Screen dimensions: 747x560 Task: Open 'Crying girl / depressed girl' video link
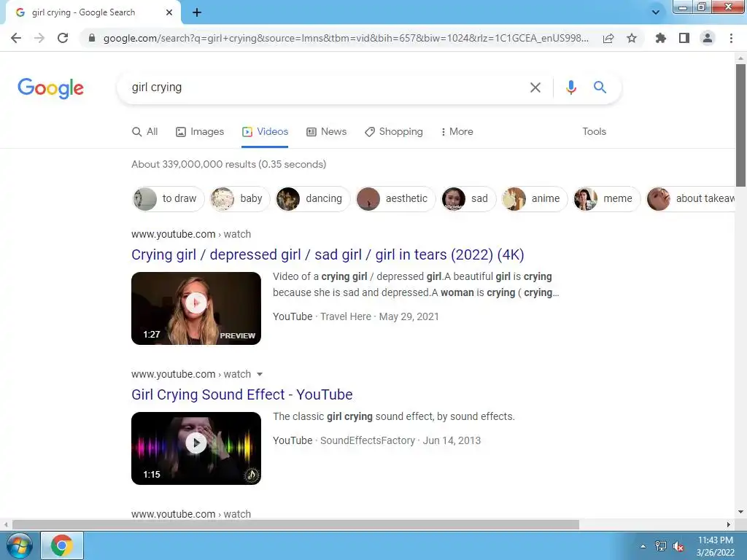[x=328, y=254]
